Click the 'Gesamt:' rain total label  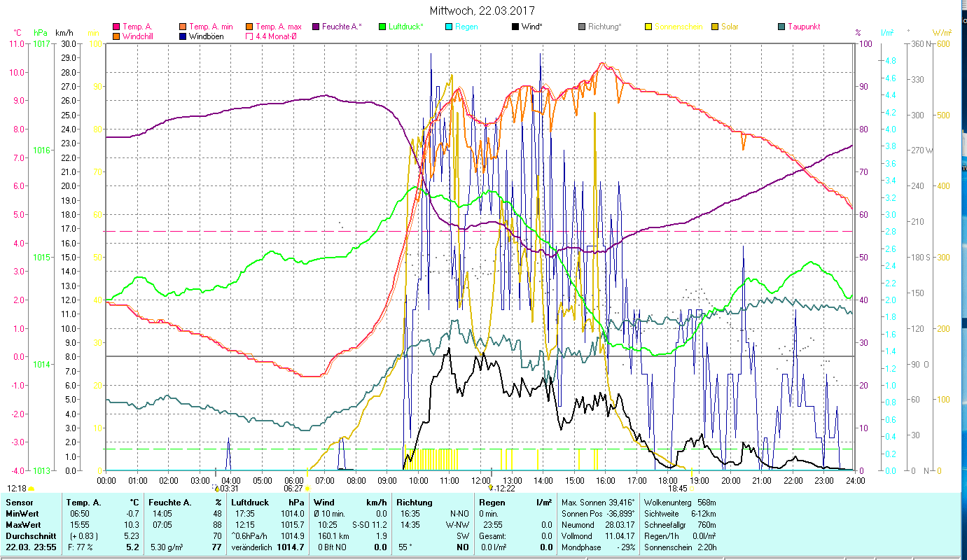493,536
